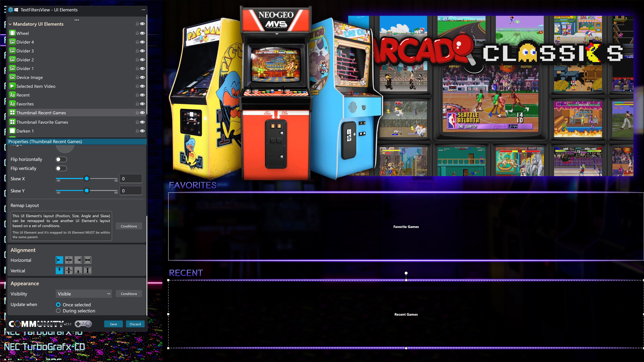Minimize the TextFiltersView panel

[144, 10]
